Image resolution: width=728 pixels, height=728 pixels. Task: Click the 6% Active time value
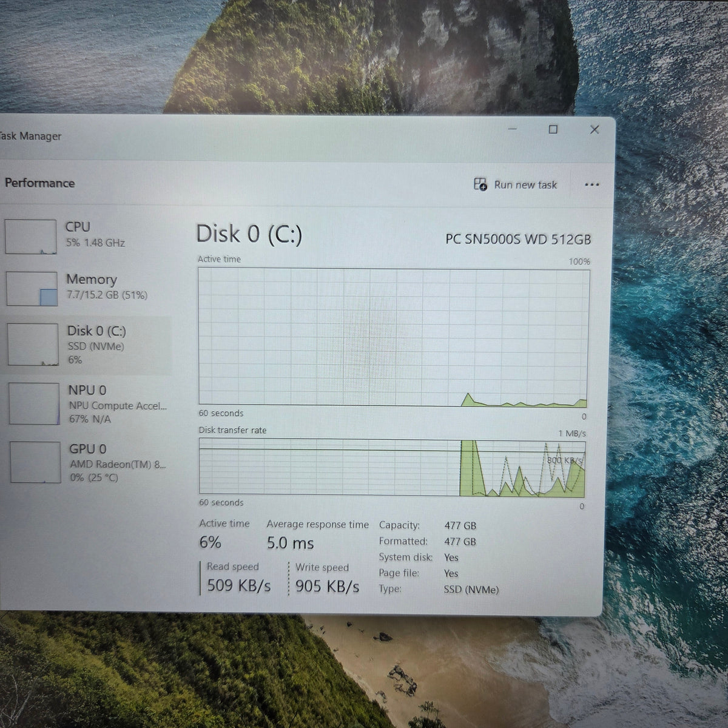click(211, 542)
